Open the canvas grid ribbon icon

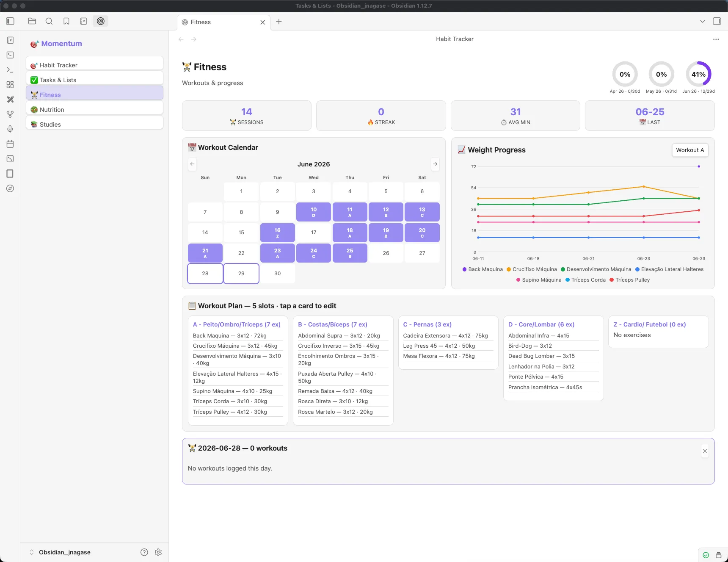pos(10,85)
